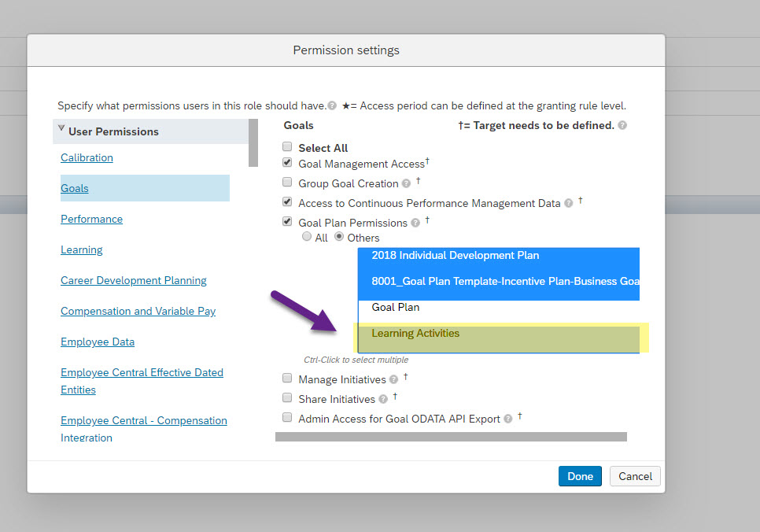The image size is (760, 532).
Task: Collapse the User Permissions section triangle
Action: click(61, 128)
